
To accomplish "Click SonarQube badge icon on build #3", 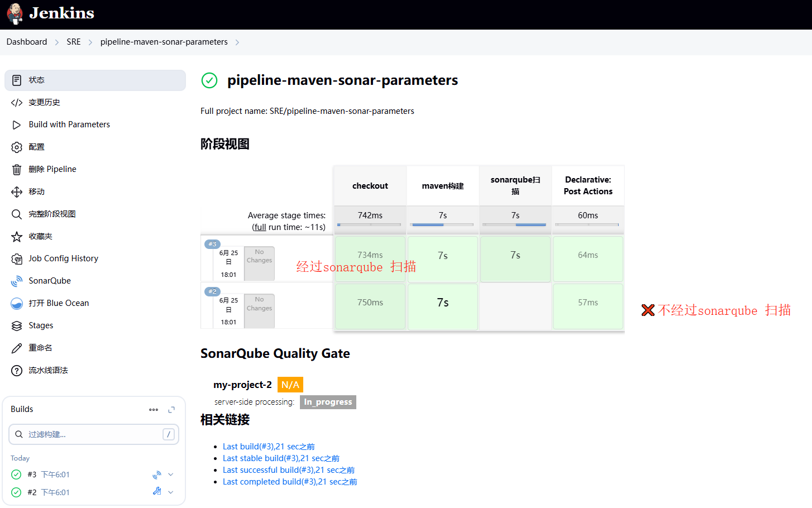I will pyautogui.click(x=157, y=475).
